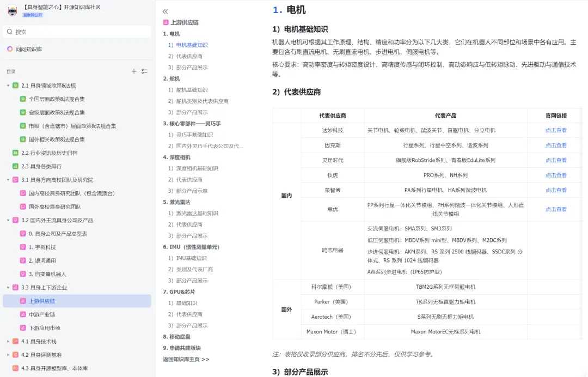Click the directory collapse-all list icon

coord(144,71)
